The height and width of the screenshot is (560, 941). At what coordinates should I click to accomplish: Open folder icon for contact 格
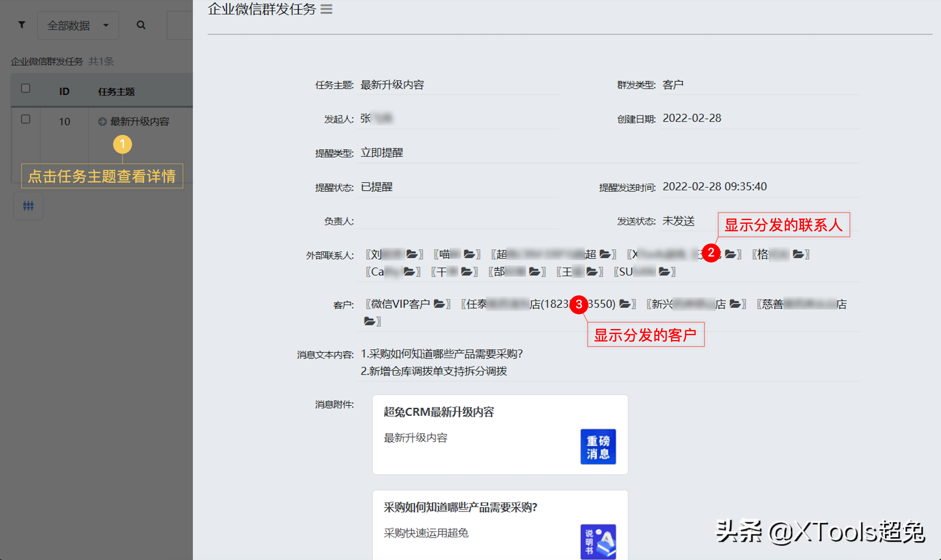(x=798, y=254)
